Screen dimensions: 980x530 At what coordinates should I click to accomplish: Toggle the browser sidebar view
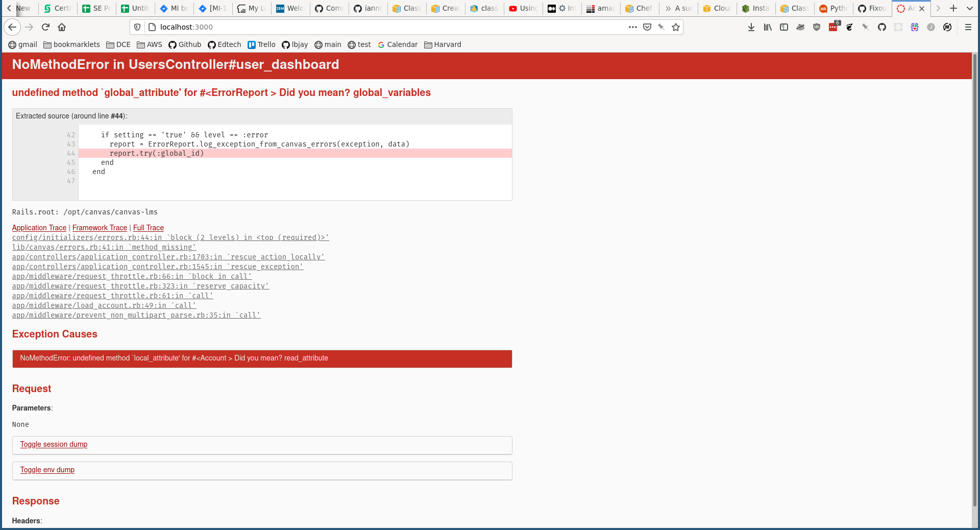(x=784, y=27)
